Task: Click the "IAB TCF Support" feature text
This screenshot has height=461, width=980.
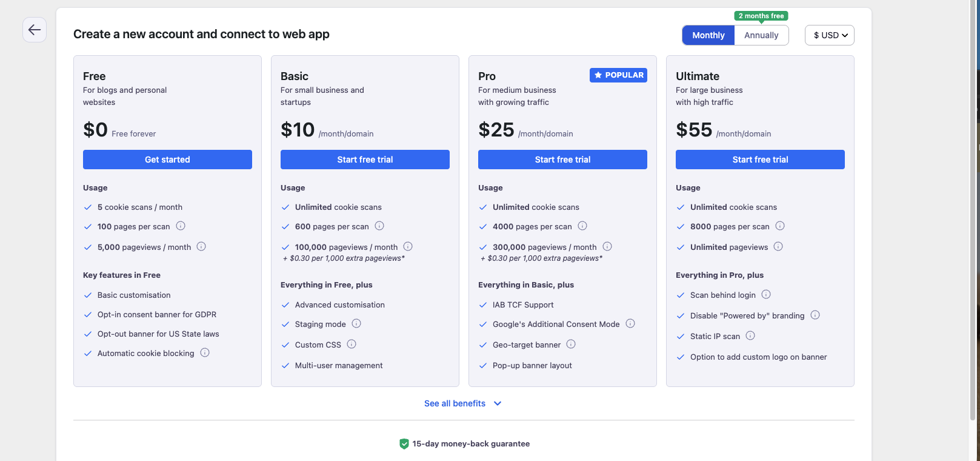Action: [x=523, y=305]
